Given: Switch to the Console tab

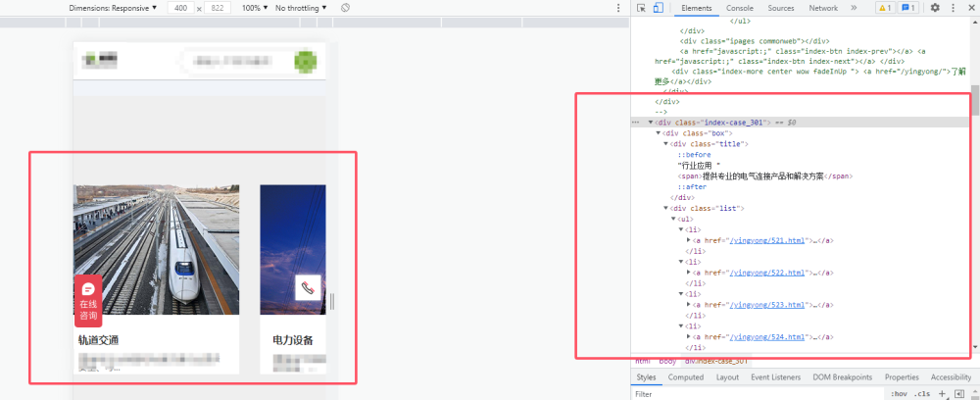Looking at the screenshot, I should 739,8.
